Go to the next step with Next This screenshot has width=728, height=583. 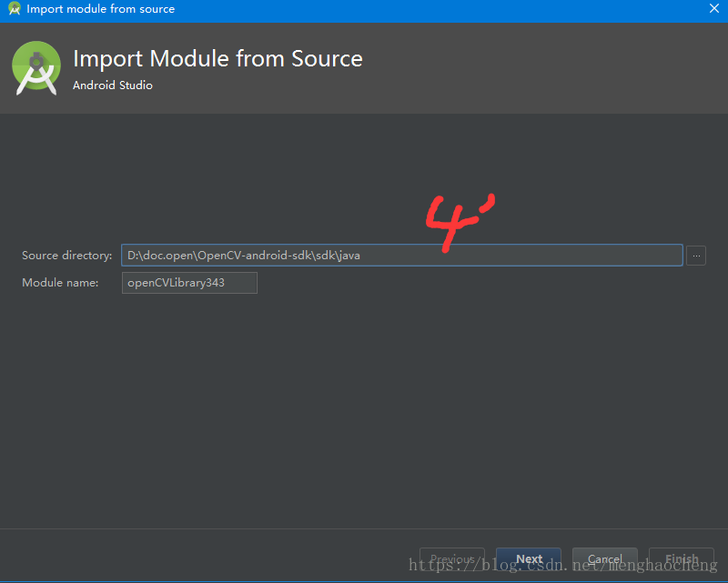[529, 558]
